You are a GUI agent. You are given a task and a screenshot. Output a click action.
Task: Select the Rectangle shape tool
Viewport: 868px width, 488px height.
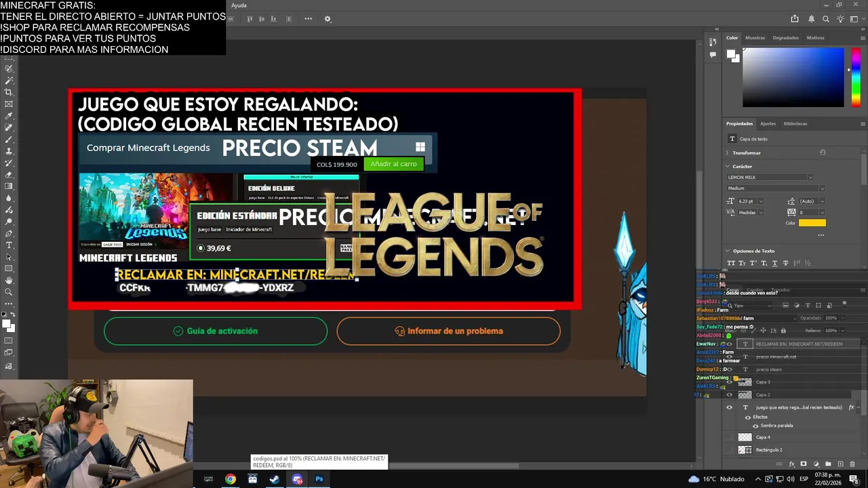coord(9,268)
